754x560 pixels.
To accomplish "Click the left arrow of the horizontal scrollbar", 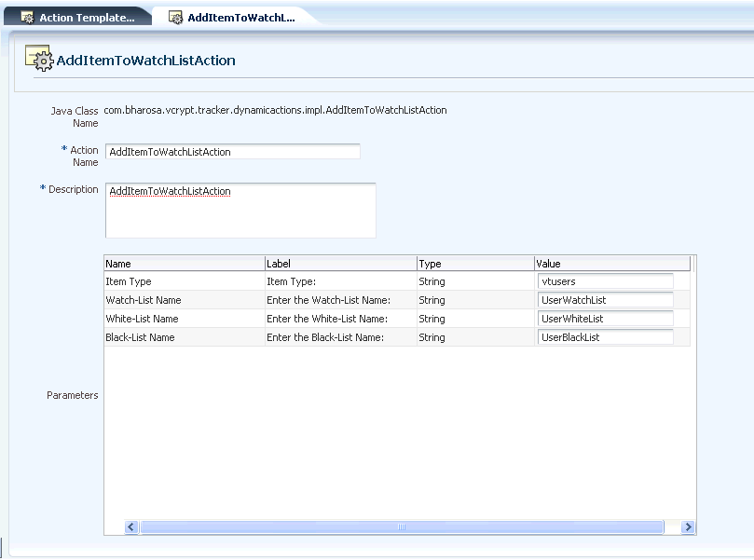I will [130, 526].
